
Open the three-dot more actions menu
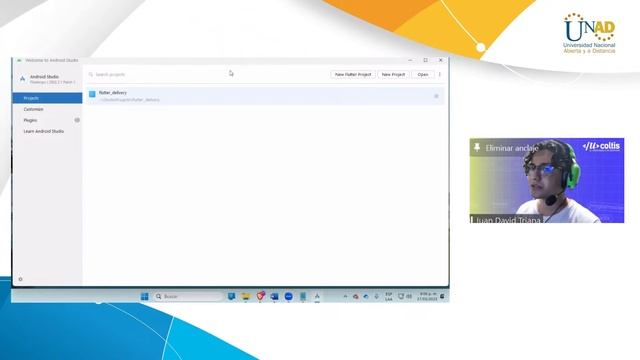pos(440,75)
